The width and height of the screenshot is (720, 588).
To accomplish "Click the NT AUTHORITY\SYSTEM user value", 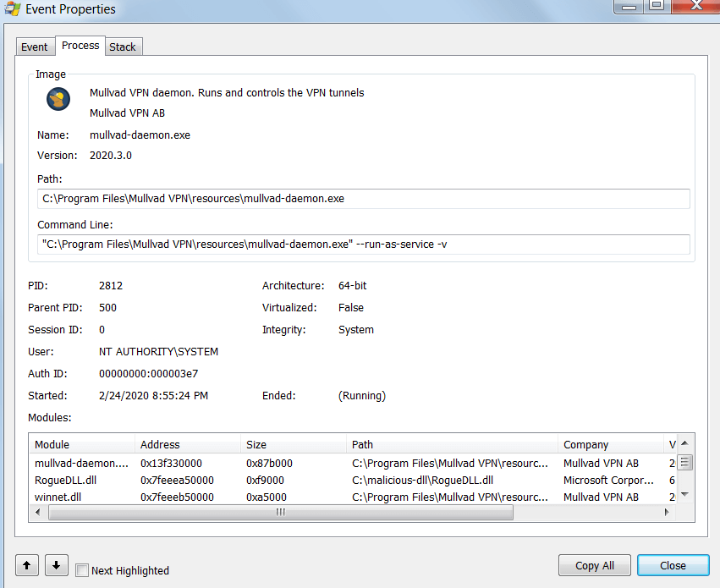I will (x=158, y=352).
